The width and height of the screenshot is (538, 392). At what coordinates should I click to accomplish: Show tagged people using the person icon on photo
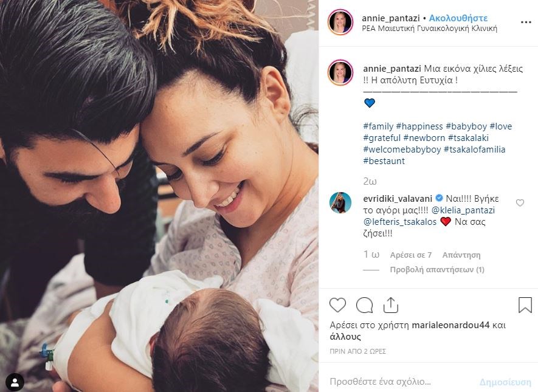click(x=15, y=382)
